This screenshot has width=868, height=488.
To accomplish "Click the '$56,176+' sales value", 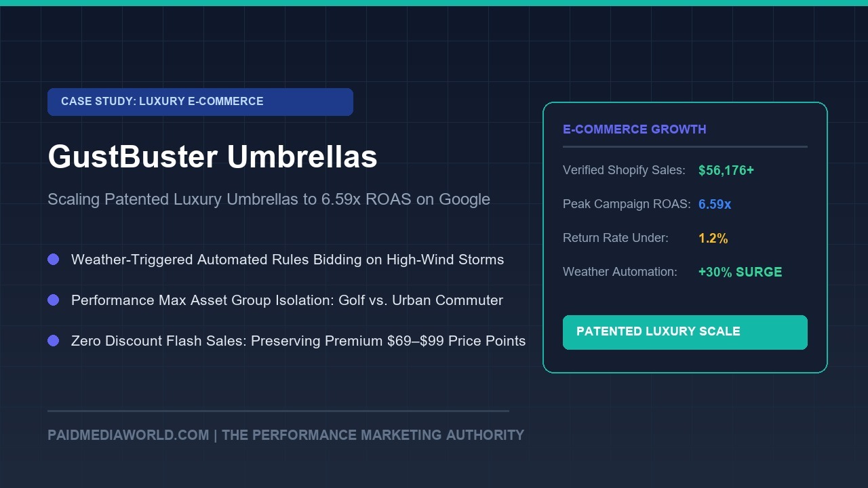I will [x=726, y=170].
